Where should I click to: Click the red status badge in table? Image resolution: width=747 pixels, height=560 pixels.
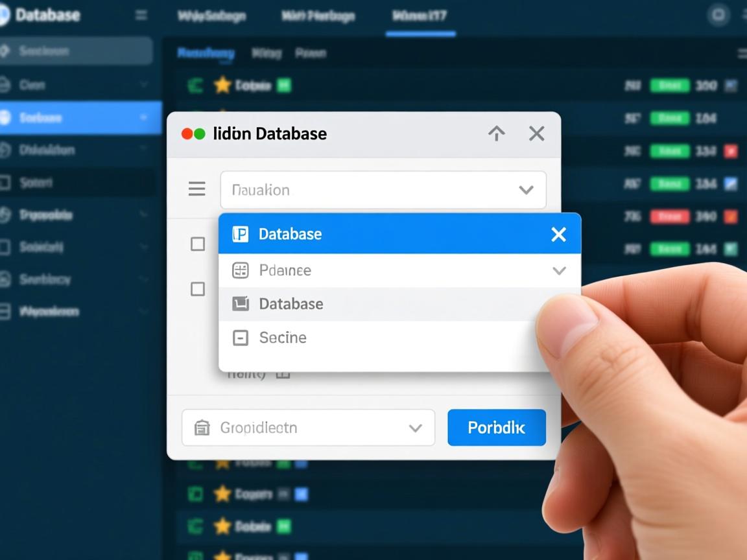669,216
